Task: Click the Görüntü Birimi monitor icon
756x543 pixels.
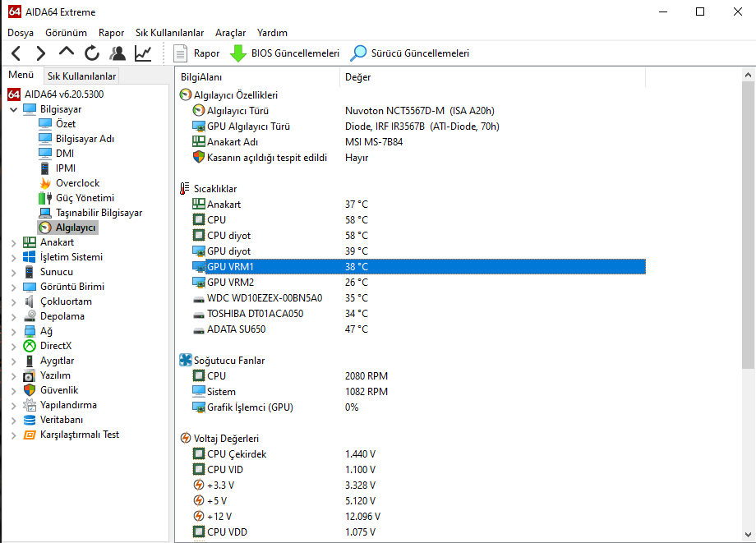Action: pyautogui.click(x=30, y=287)
